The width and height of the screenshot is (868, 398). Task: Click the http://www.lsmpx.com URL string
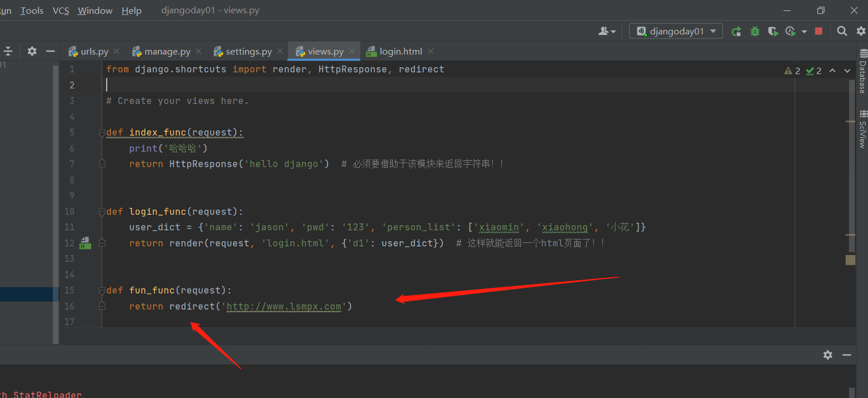tap(284, 306)
